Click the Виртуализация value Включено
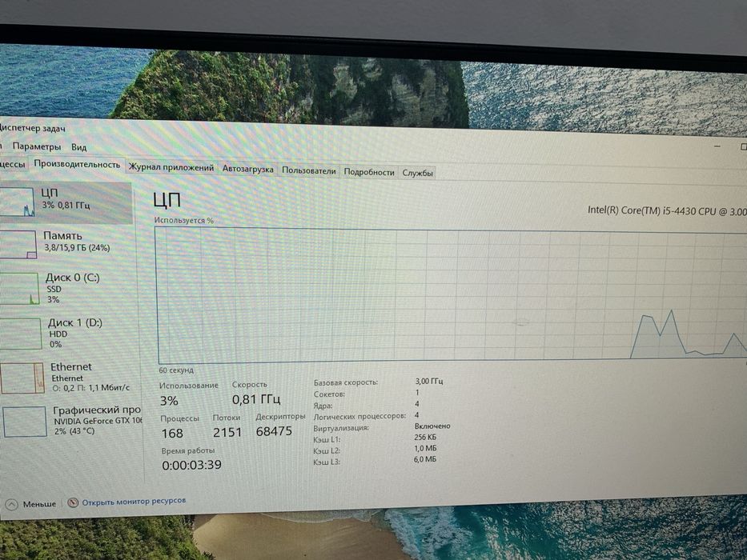Viewport: 747px width, 560px height. (x=432, y=426)
